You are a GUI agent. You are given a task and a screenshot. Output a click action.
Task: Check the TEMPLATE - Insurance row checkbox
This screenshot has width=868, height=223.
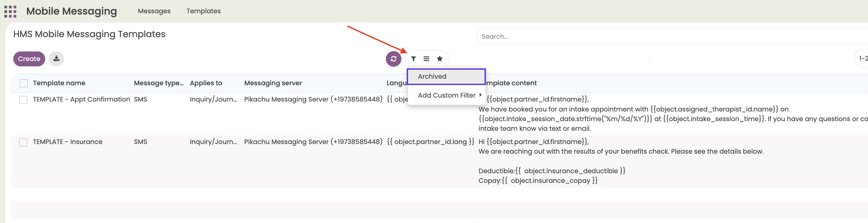[x=23, y=142]
